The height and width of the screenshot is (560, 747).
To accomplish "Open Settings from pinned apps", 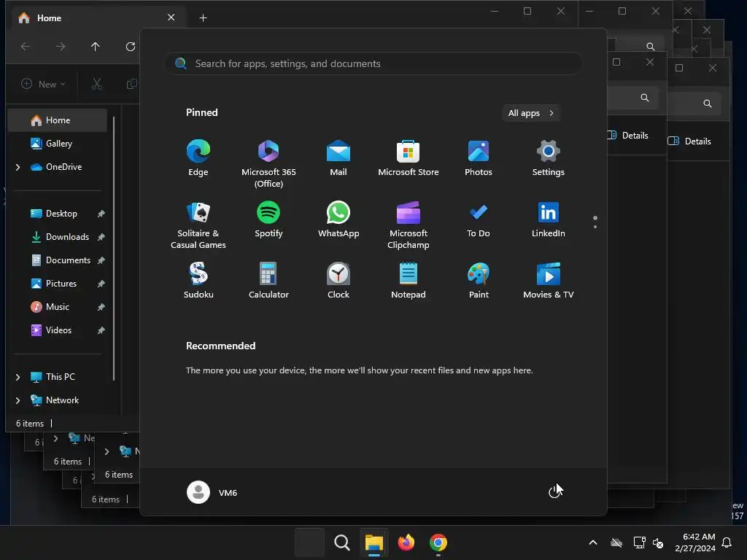I will click(549, 158).
